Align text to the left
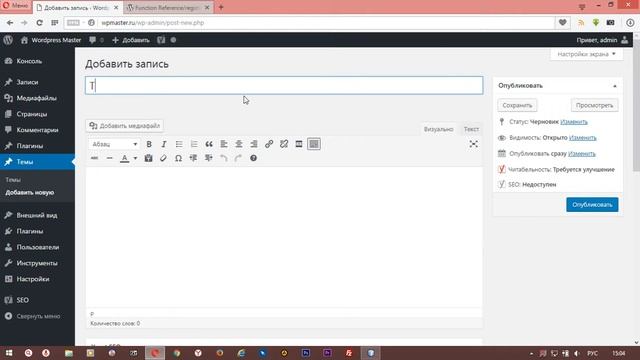Viewport: 640px width, 360px height. click(x=224, y=144)
